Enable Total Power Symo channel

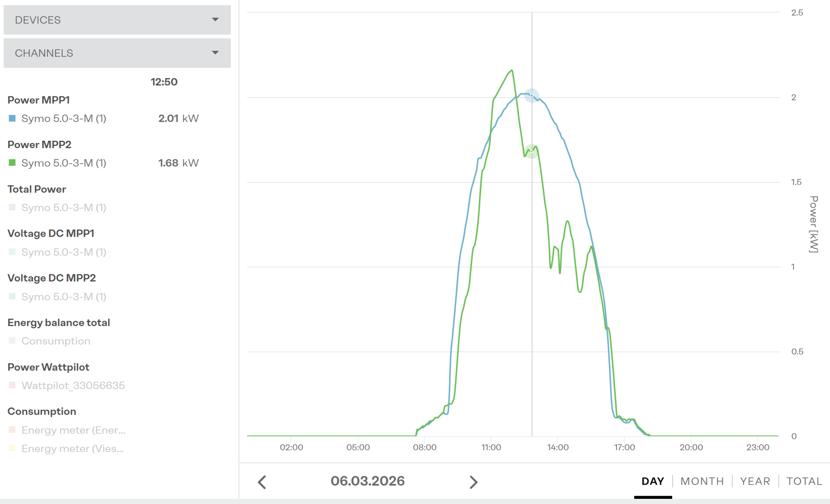pos(64,208)
